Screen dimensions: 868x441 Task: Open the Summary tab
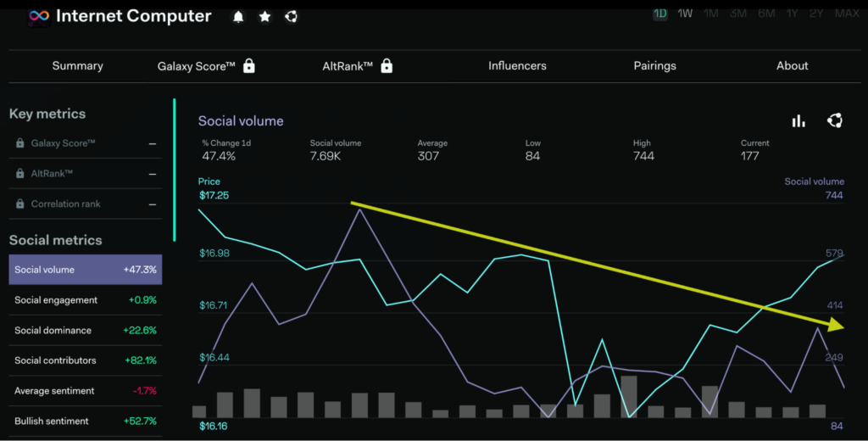(x=77, y=66)
